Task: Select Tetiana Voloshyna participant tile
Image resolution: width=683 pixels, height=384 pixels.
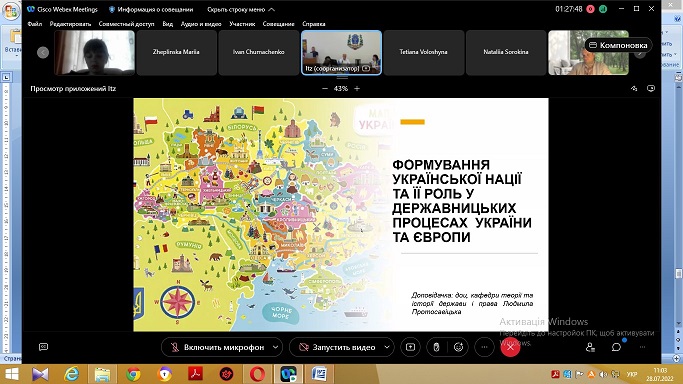Action: pyautogui.click(x=423, y=52)
